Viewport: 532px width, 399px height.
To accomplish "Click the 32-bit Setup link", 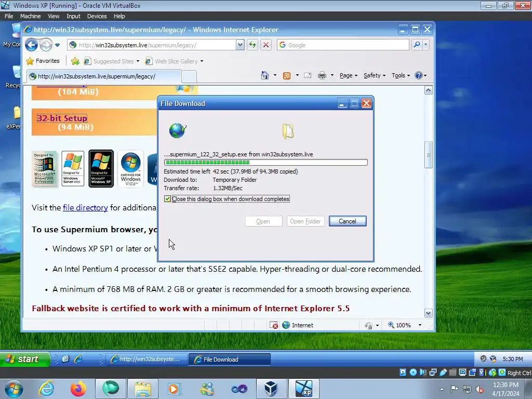I will pos(62,118).
